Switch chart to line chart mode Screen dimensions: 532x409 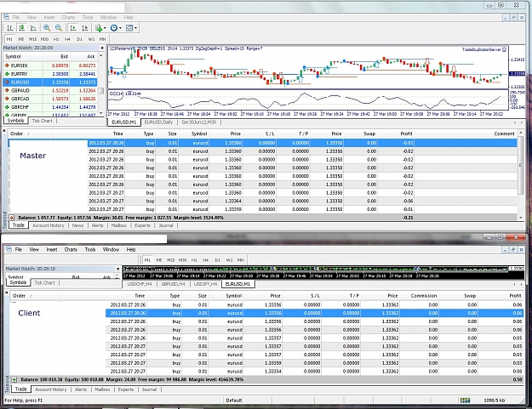tap(33, 28)
